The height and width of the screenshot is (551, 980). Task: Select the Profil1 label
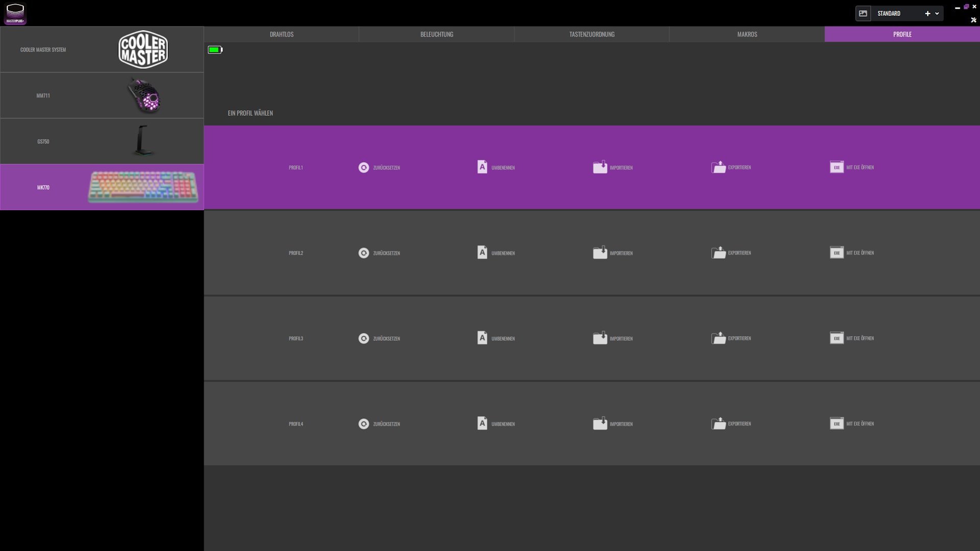[296, 167]
